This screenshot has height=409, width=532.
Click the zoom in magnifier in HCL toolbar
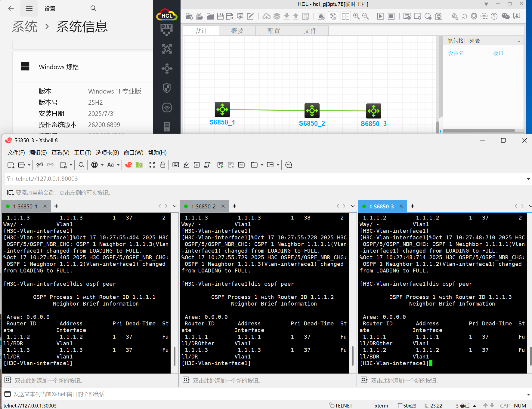click(356, 16)
